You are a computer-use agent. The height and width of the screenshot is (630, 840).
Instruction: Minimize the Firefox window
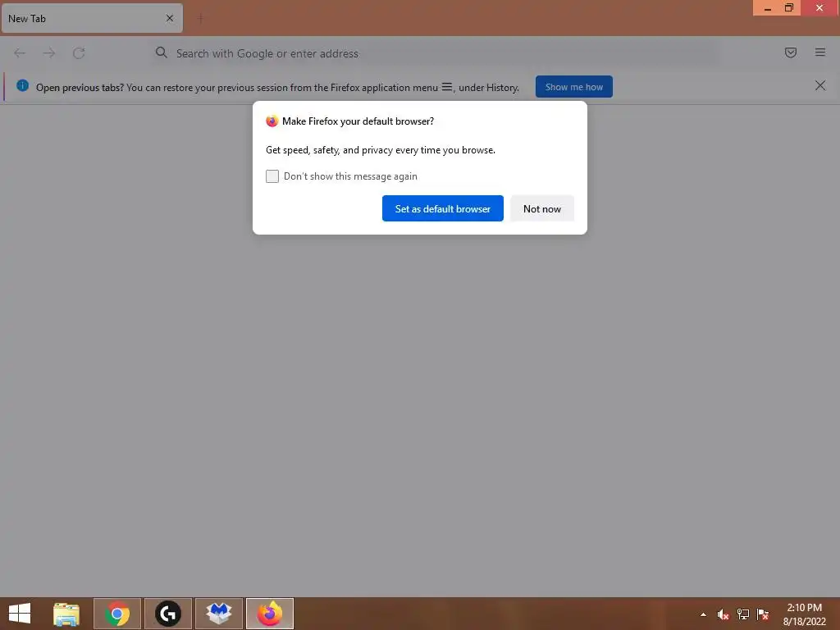coord(767,8)
